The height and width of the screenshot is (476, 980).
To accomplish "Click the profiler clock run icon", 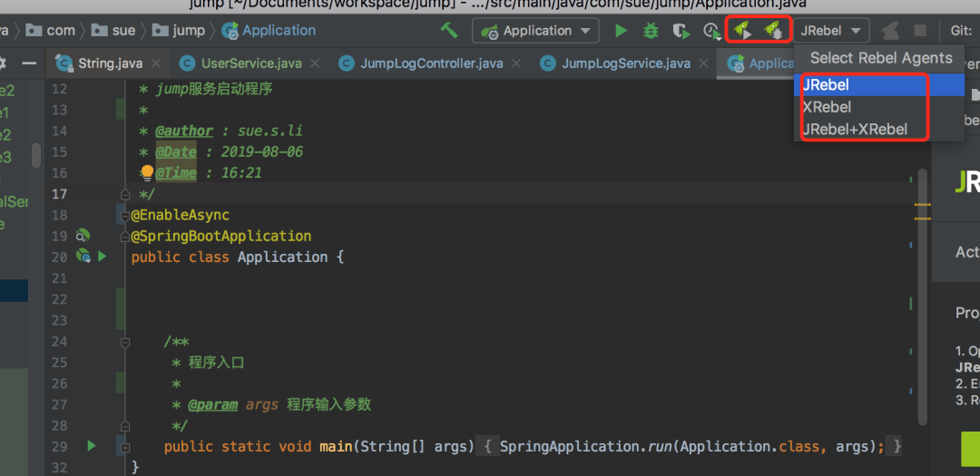I will coord(710,32).
